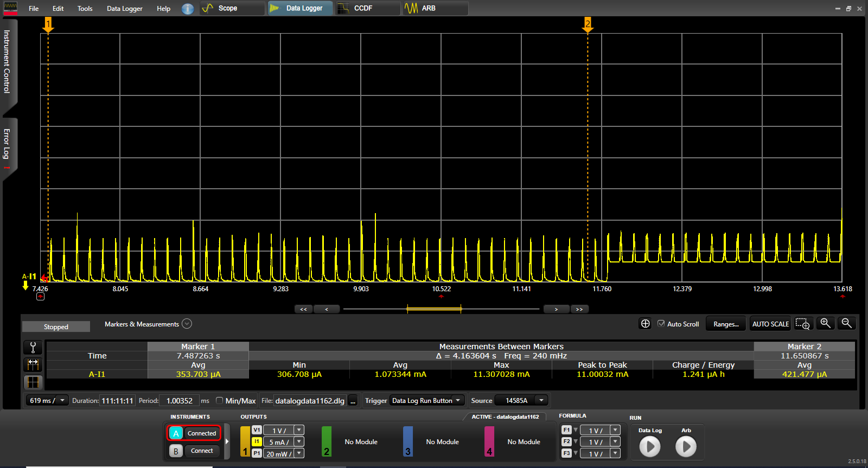Step back with the single < arrow
The height and width of the screenshot is (468, 868).
coord(327,309)
